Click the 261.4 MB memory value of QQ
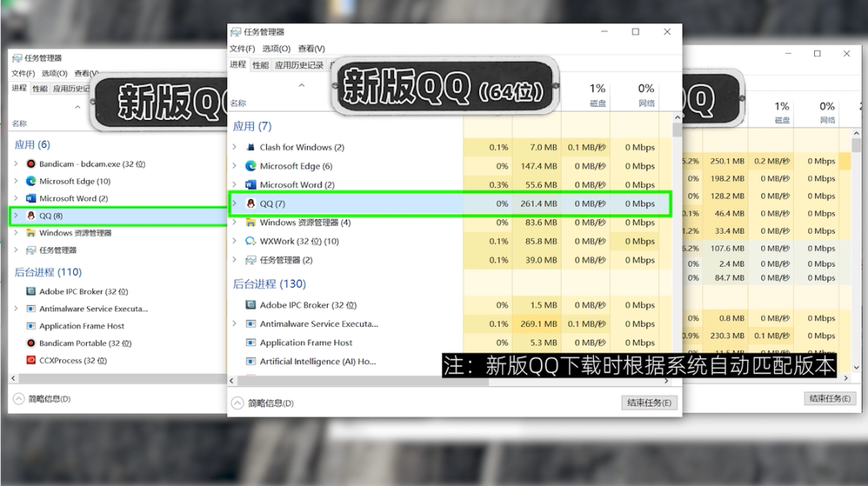Viewport: 868px width, 486px height. (x=538, y=204)
